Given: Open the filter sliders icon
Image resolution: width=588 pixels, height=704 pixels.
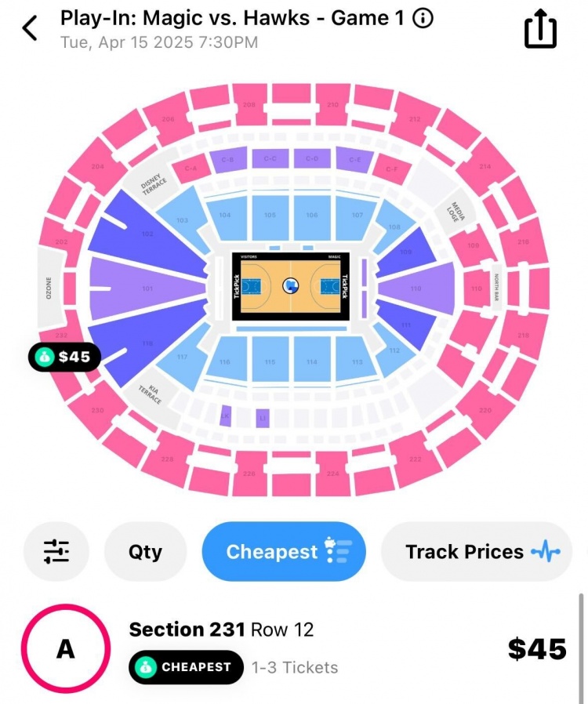Looking at the screenshot, I should 56,551.
